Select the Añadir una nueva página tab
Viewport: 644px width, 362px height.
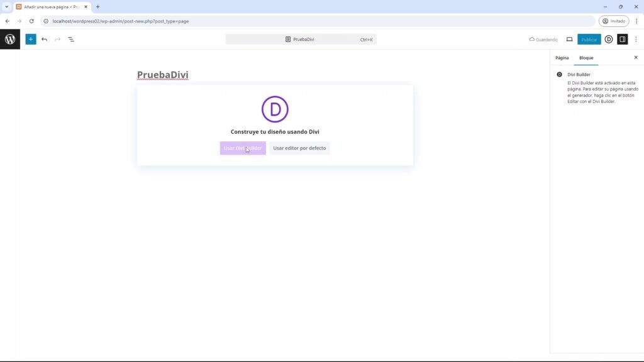tap(52, 7)
